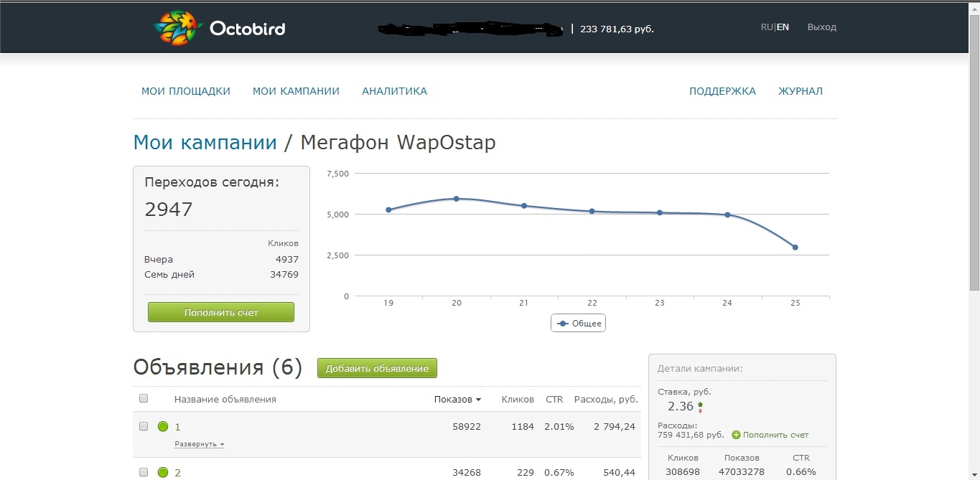The height and width of the screenshot is (480, 980).
Task: Toggle green status indicator of ad 1
Action: pyautogui.click(x=163, y=426)
